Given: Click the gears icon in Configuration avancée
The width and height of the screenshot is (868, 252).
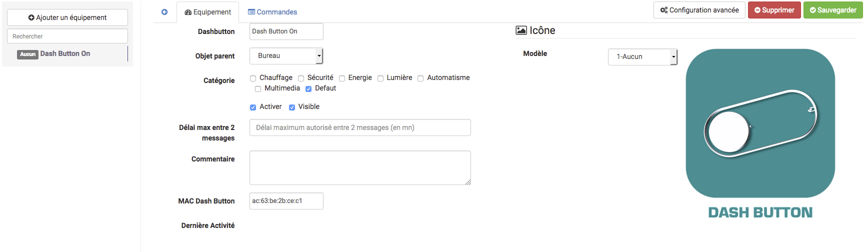Looking at the screenshot, I should 664,10.
